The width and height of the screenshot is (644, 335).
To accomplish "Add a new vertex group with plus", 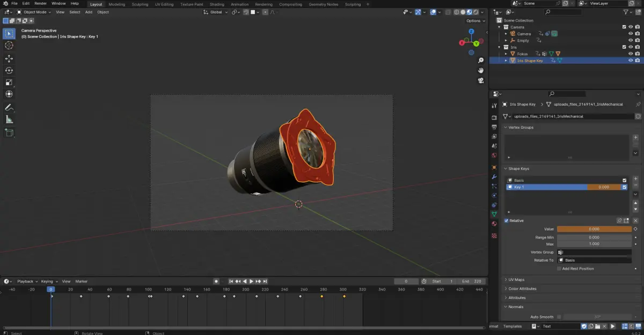I will 636,137.
